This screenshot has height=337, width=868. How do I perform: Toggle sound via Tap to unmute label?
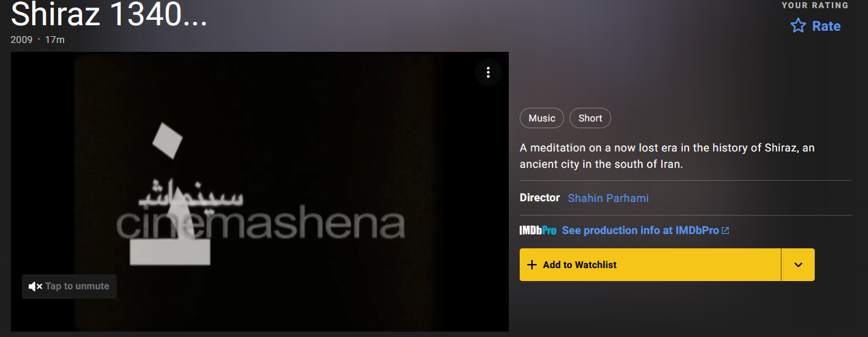coord(77,287)
